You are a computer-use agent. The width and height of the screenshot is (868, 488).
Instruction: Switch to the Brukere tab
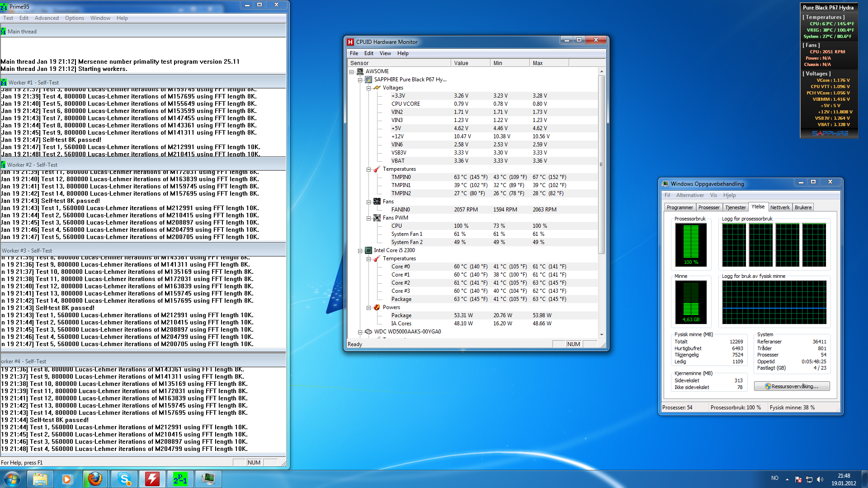(x=803, y=207)
